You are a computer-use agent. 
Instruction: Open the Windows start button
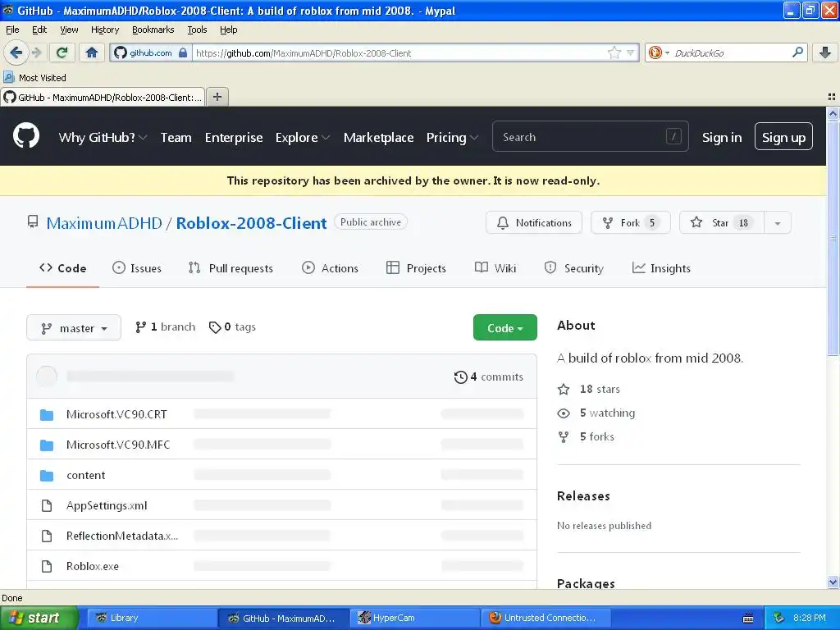39,618
